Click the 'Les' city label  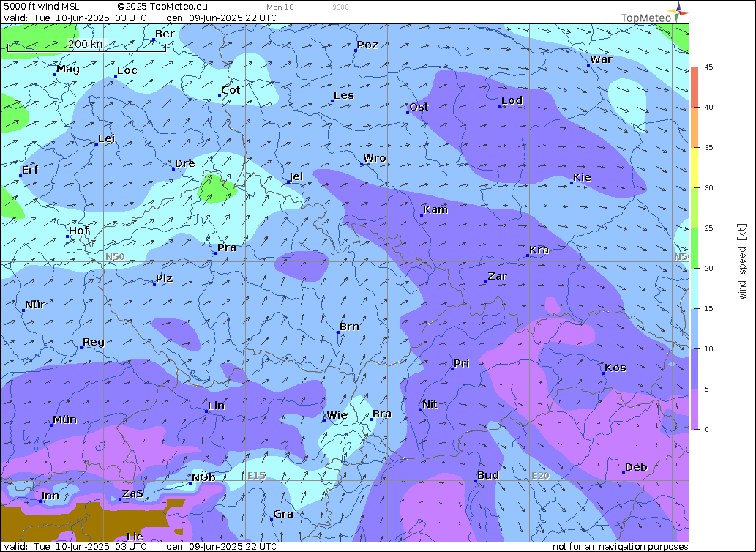click(x=344, y=95)
